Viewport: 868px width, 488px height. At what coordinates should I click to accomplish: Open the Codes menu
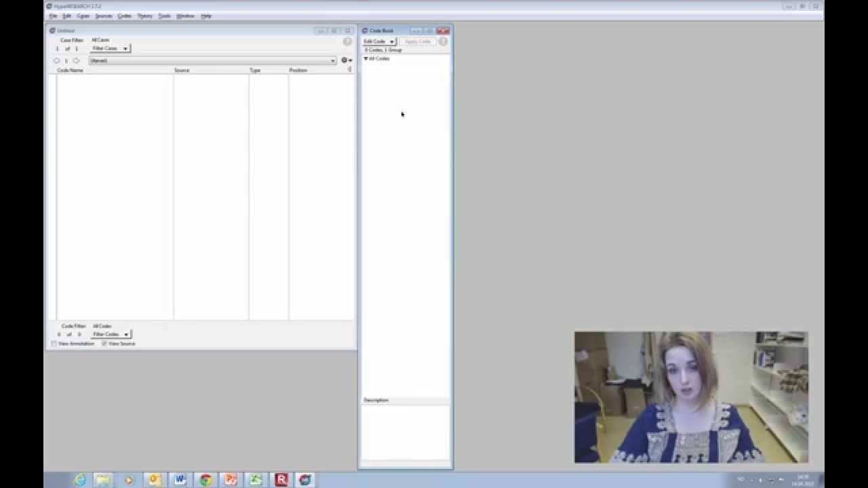(125, 16)
